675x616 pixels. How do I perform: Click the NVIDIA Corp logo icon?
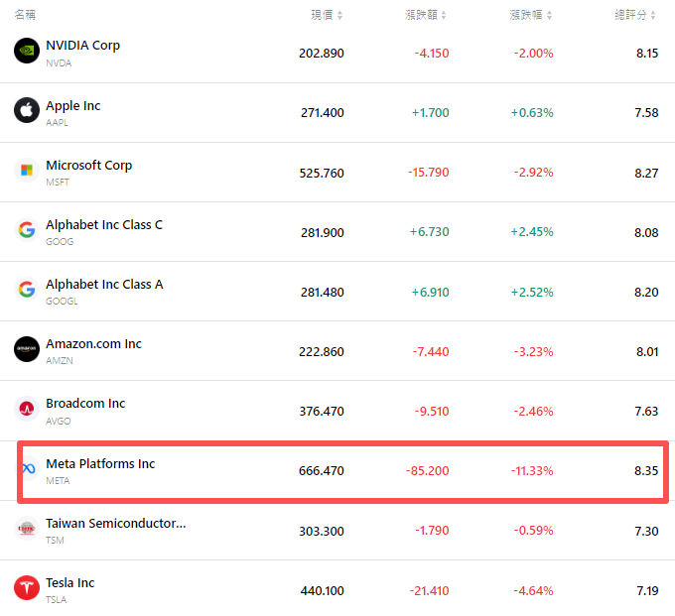(x=27, y=52)
